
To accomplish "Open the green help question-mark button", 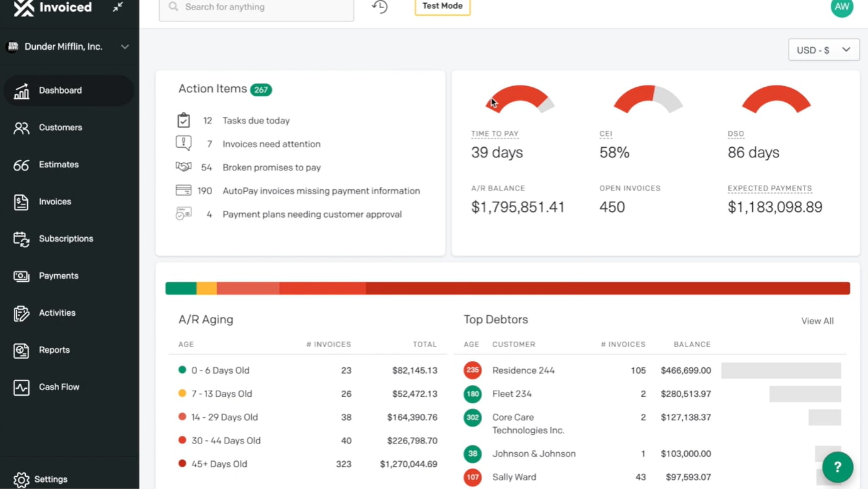I will (837, 467).
